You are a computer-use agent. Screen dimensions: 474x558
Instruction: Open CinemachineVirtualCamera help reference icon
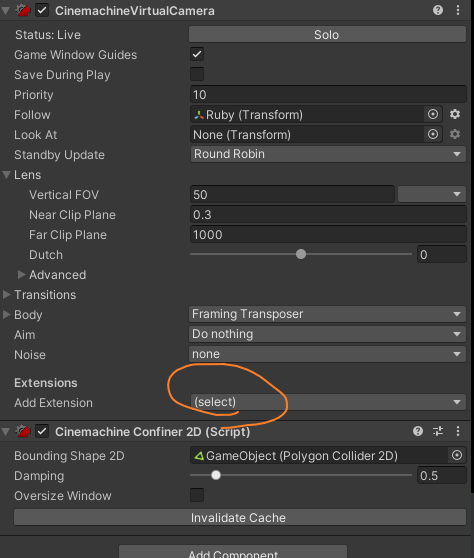pos(438,10)
